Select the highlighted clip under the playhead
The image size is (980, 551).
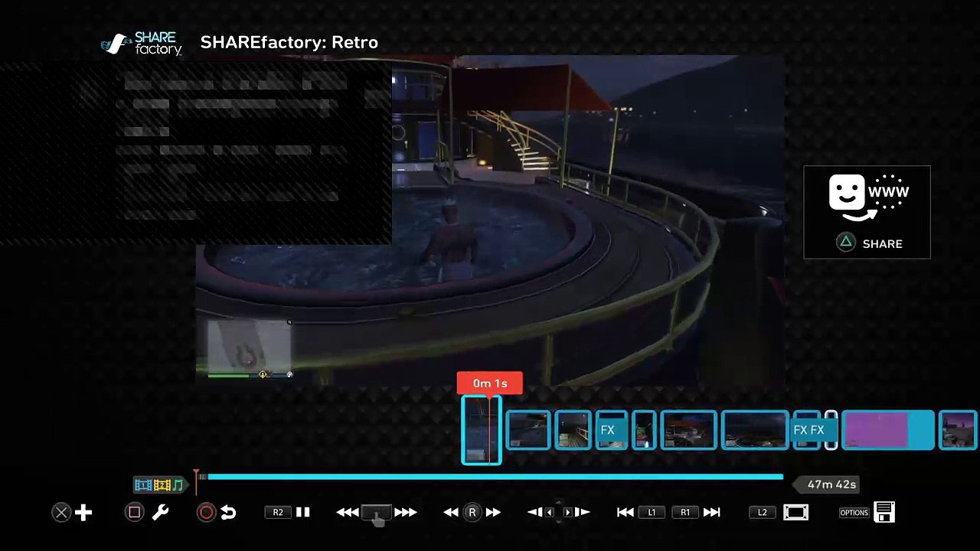[482, 430]
